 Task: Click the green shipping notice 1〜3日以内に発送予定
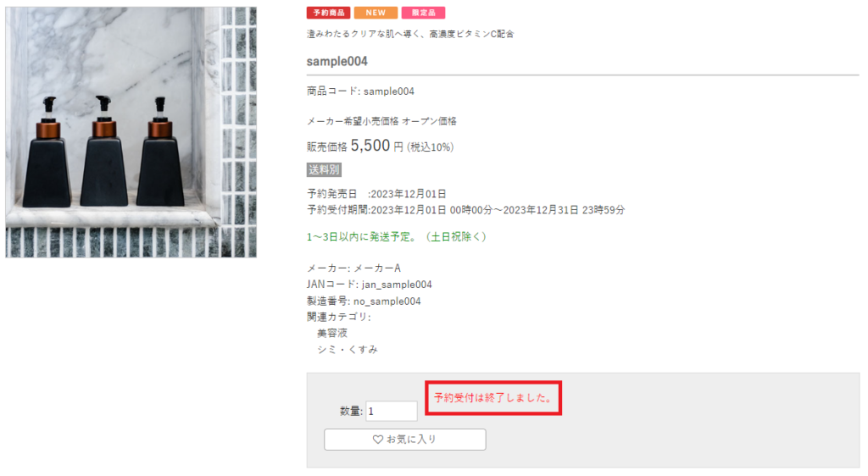click(x=398, y=236)
